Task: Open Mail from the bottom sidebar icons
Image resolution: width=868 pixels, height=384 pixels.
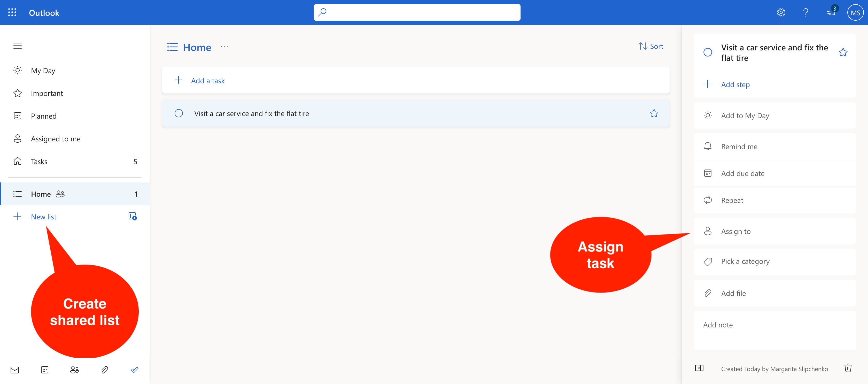Action: coord(15,370)
